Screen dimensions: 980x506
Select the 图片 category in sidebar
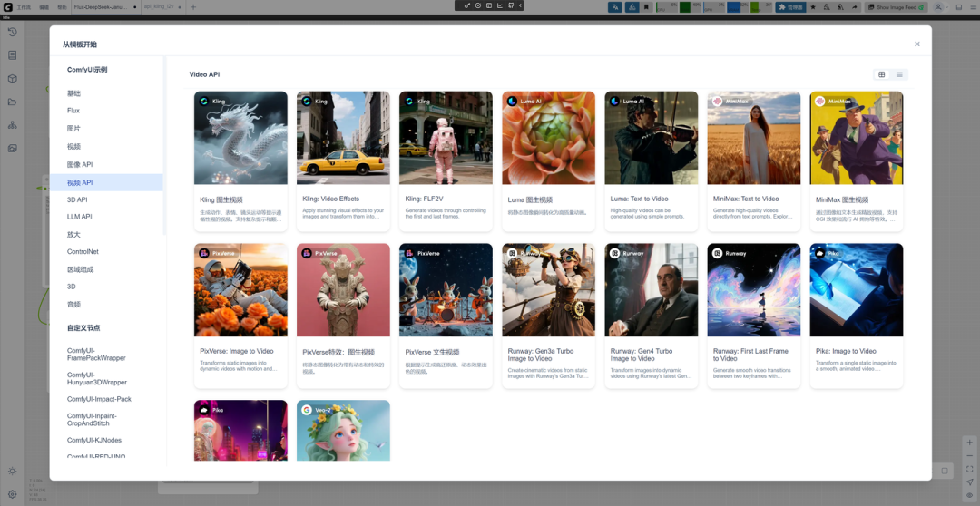click(x=106, y=128)
